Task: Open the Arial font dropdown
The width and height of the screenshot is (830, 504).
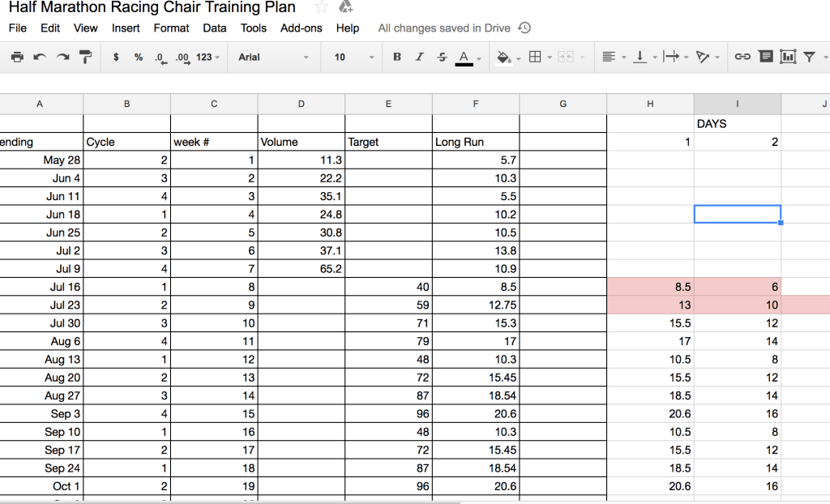Action: (273, 57)
